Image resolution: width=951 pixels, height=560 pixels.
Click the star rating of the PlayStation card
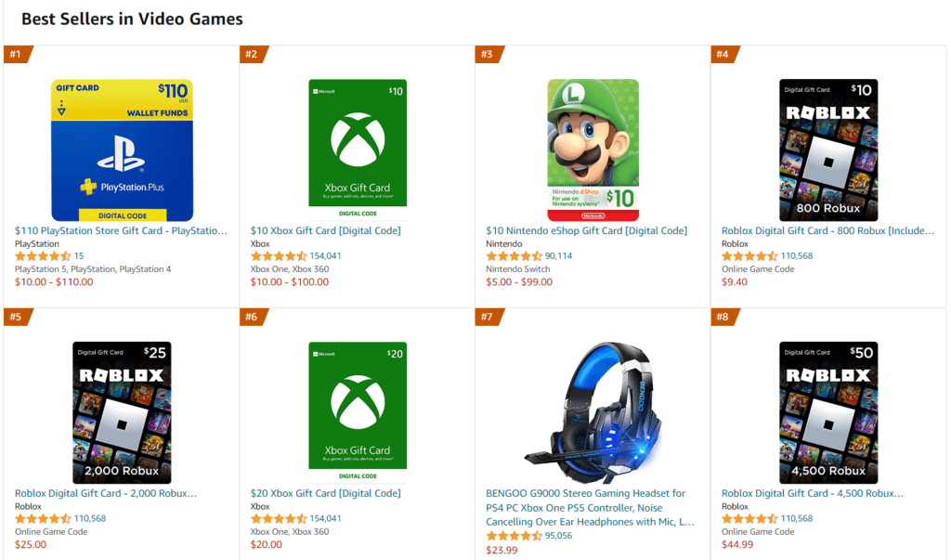tap(43, 256)
